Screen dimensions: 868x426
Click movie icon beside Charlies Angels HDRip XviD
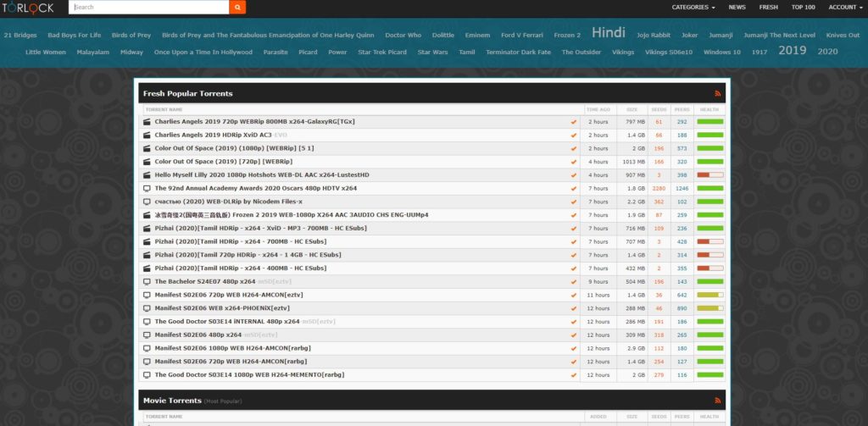147,135
